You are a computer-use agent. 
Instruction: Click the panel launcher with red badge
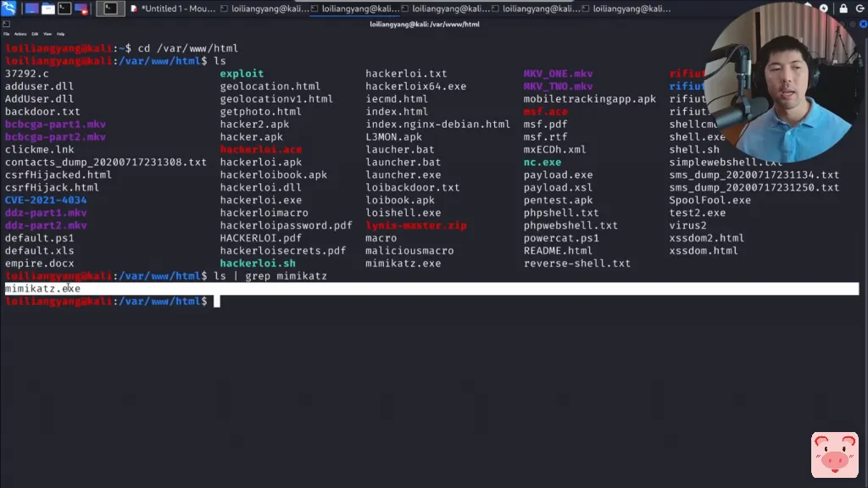tap(81, 8)
